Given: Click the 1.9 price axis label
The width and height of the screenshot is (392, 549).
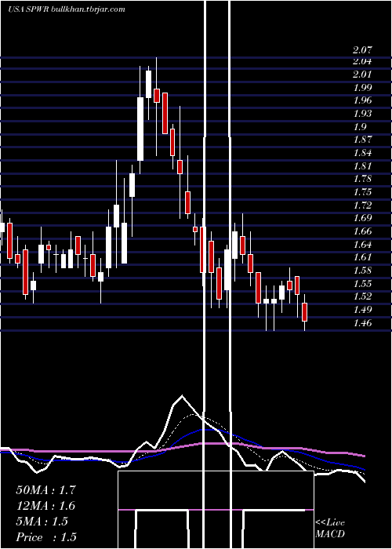Looking at the screenshot, I should [x=359, y=127].
